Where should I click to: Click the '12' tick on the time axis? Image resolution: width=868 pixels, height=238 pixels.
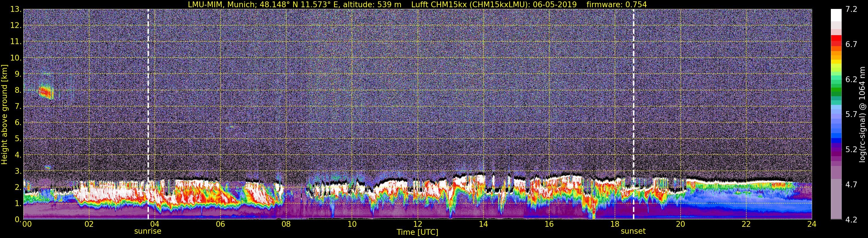coord(417,224)
